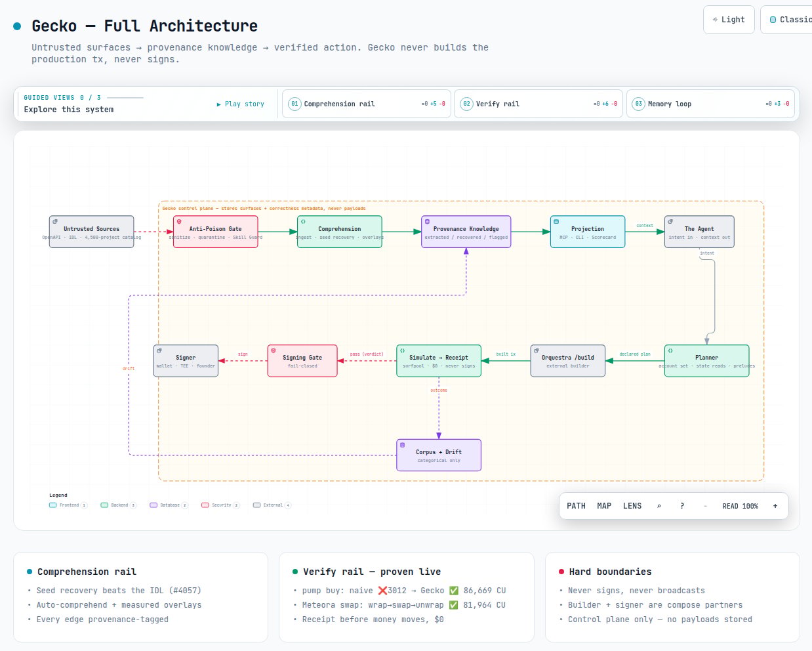Open the Verify rail guided view
The width and height of the screenshot is (812, 651).
click(x=538, y=104)
